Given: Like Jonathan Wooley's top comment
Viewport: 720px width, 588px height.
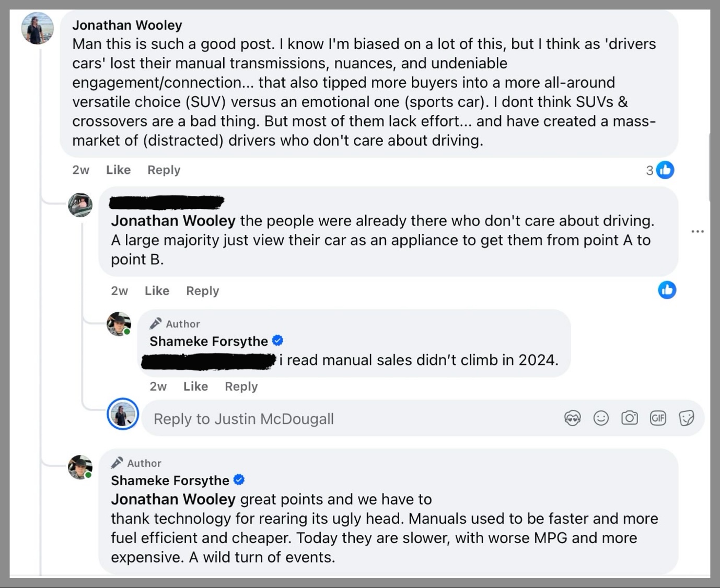Looking at the screenshot, I should tap(118, 170).
